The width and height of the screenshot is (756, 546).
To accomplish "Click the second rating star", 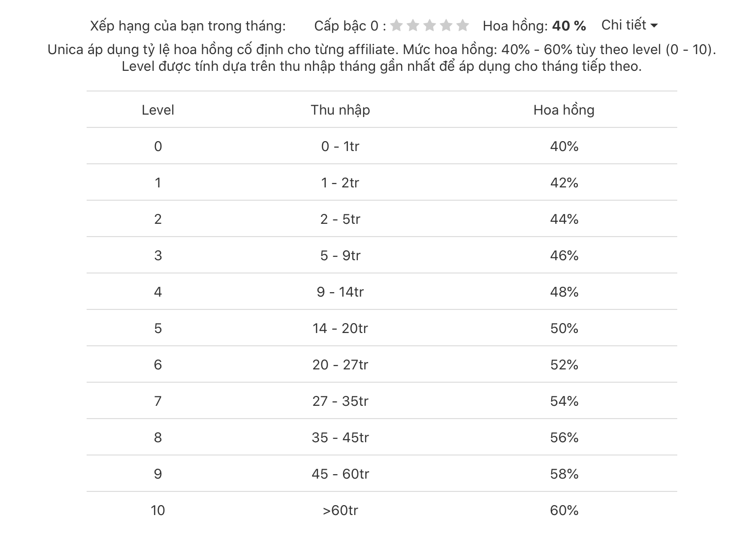I will click(413, 25).
